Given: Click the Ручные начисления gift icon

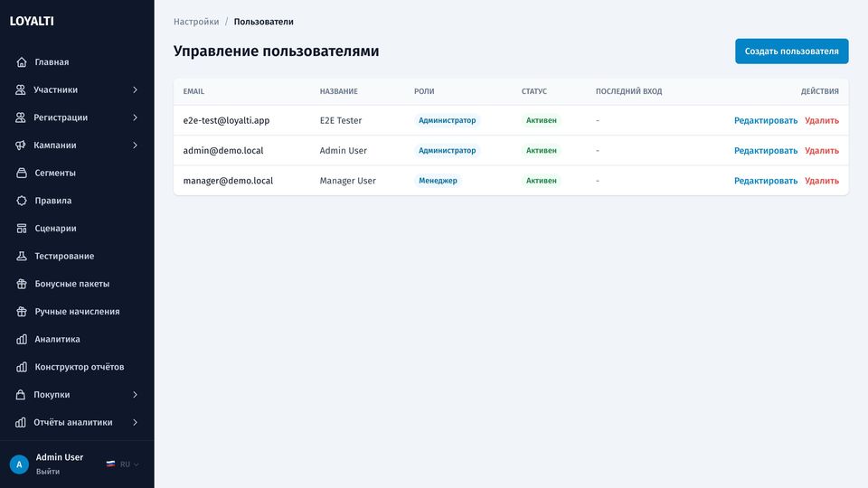Looking at the screenshot, I should point(22,311).
